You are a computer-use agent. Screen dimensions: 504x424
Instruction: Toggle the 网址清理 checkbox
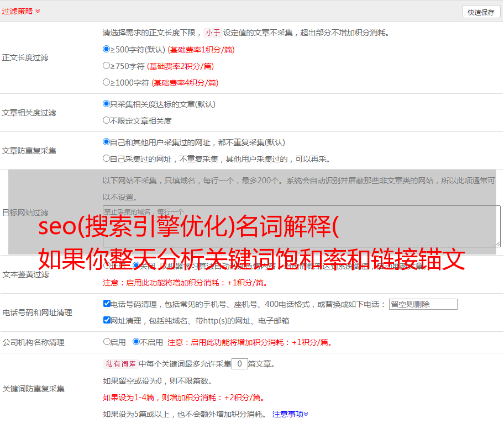coord(107,320)
